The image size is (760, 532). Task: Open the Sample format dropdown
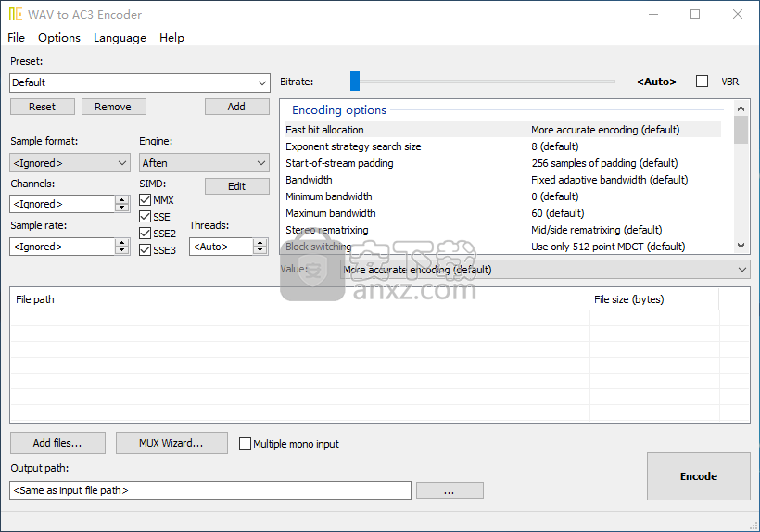click(x=70, y=163)
